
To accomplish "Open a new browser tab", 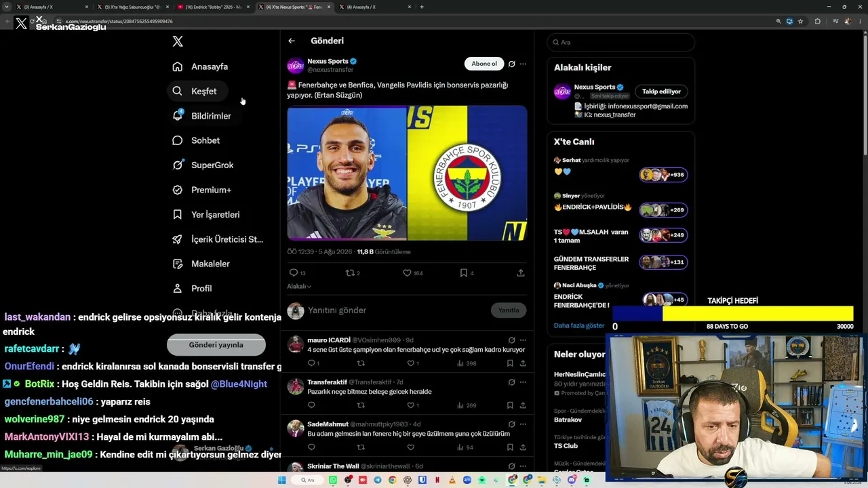I will 422,7.
